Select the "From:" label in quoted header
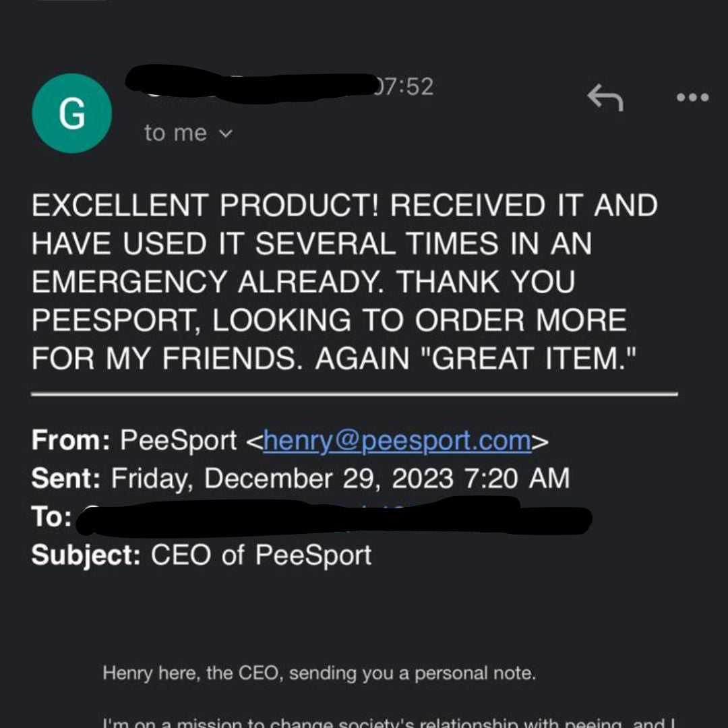This screenshot has height=728, width=728. (x=70, y=441)
